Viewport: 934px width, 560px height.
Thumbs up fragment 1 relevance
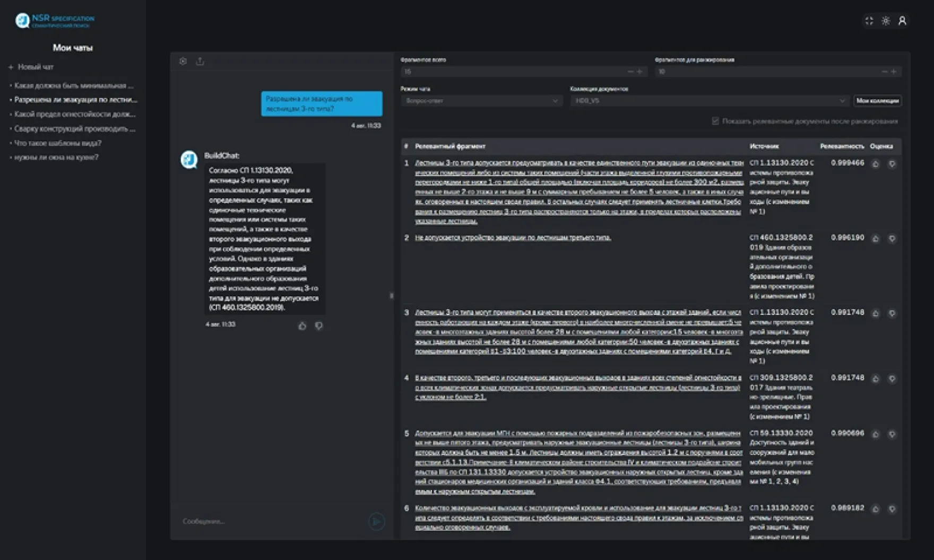click(876, 164)
